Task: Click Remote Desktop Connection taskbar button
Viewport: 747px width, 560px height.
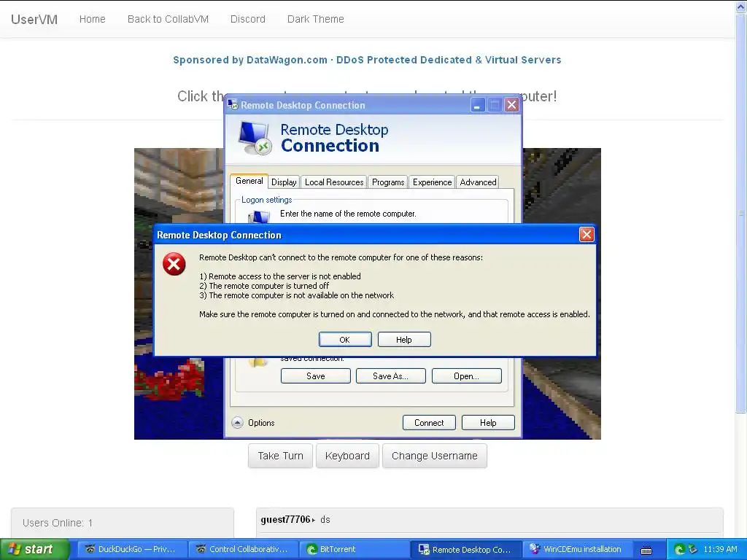Action: [466, 550]
